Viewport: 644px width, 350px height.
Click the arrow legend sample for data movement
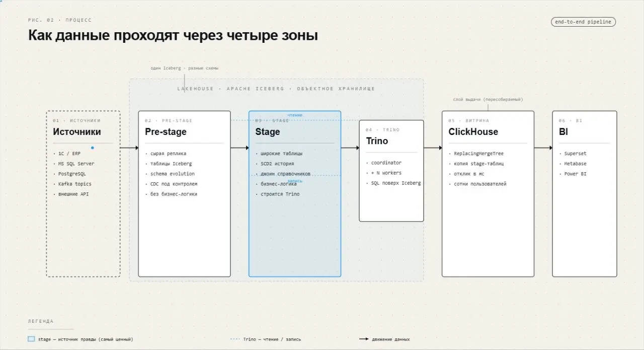click(x=364, y=339)
